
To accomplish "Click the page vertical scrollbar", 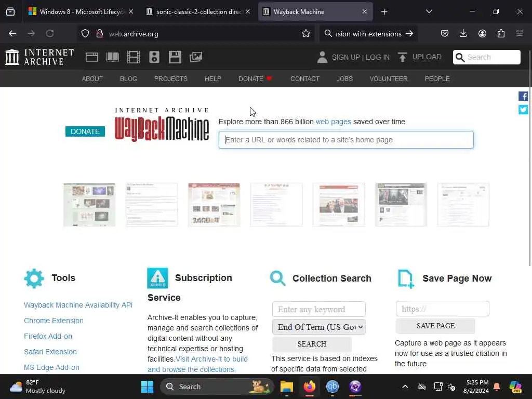I will click(x=529, y=158).
